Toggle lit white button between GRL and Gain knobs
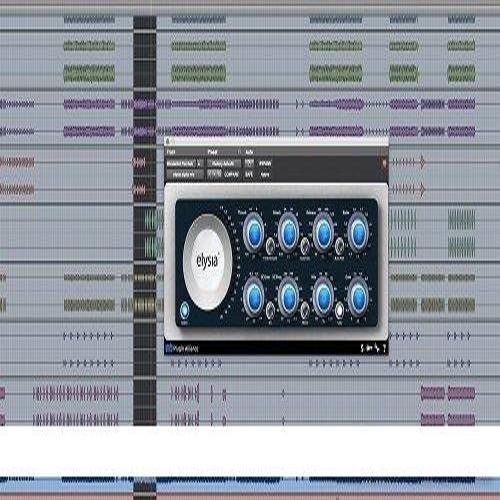Screen dimensions: 500x500 pos(339,309)
